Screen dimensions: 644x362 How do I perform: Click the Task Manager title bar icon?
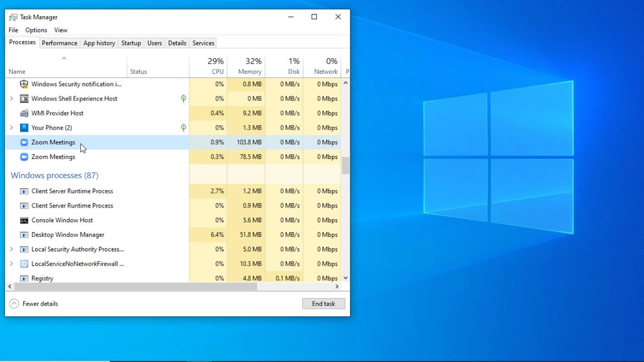(13, 17)
